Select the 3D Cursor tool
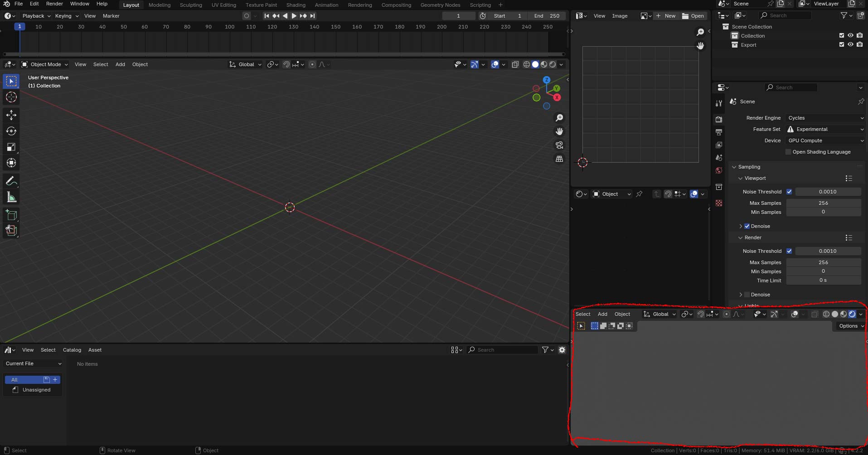Viewport: 868px width, 455px height. [11, 97]
